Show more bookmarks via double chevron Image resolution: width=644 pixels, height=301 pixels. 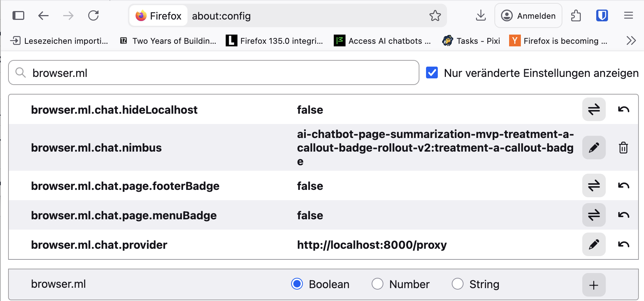631,40
